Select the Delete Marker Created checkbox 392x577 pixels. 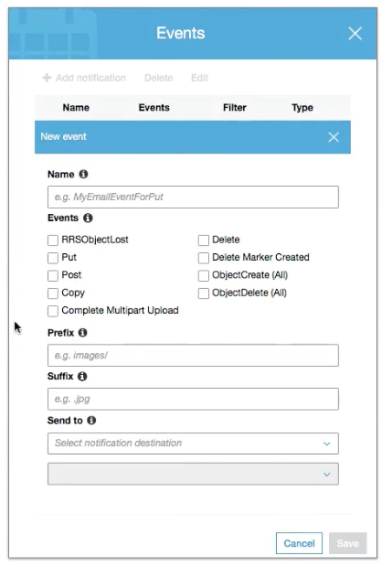tap(204, 258)
